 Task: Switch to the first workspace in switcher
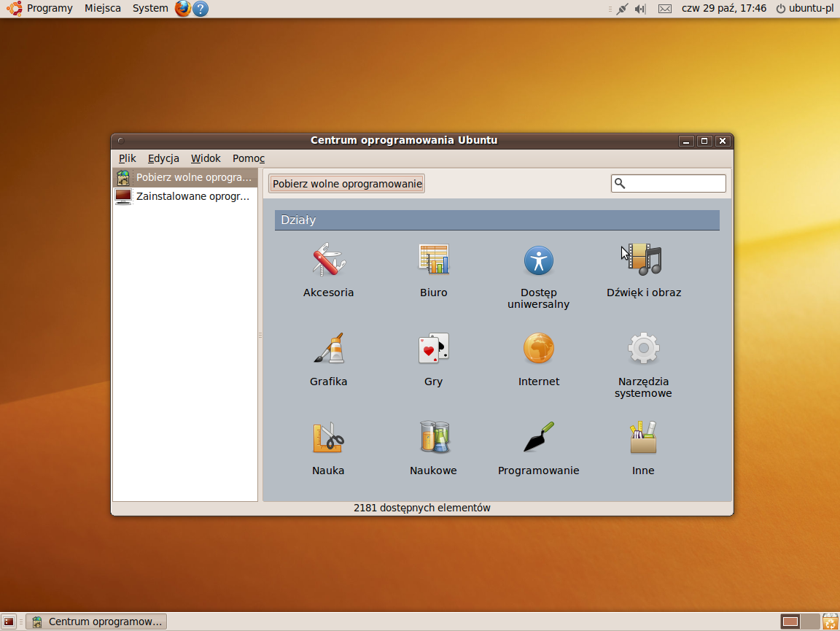[x=790, y=622]
